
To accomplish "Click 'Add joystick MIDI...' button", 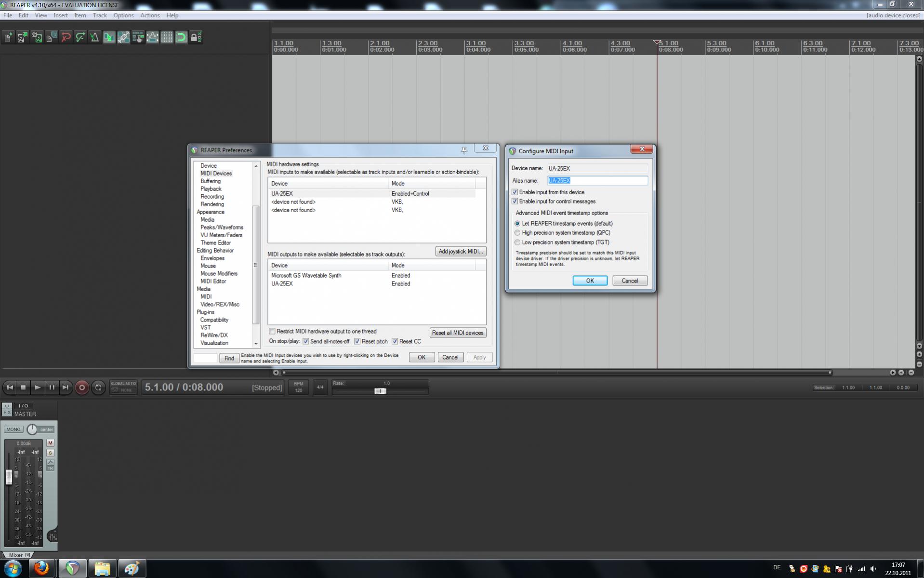I will pyautogui.click(x=461, y=251).
